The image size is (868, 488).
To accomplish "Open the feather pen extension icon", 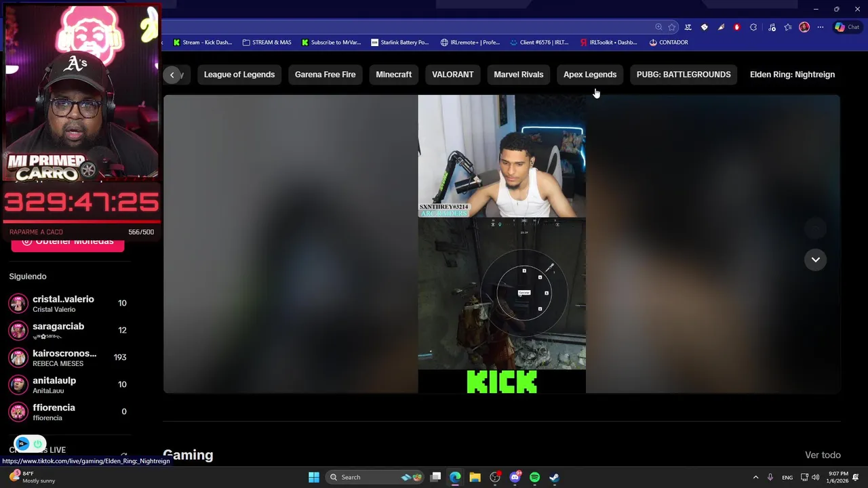I will pyautogui.click(x=721, y=27).
